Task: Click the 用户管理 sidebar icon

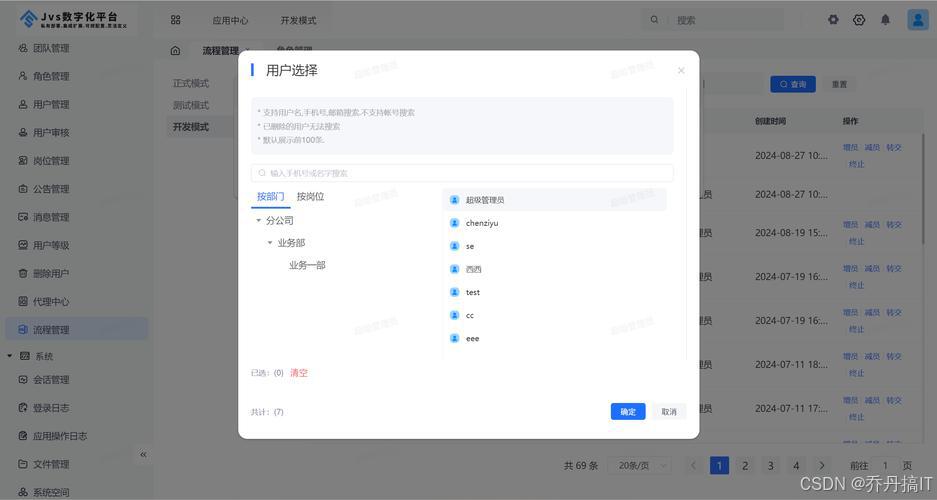Action: click(23, 104)
